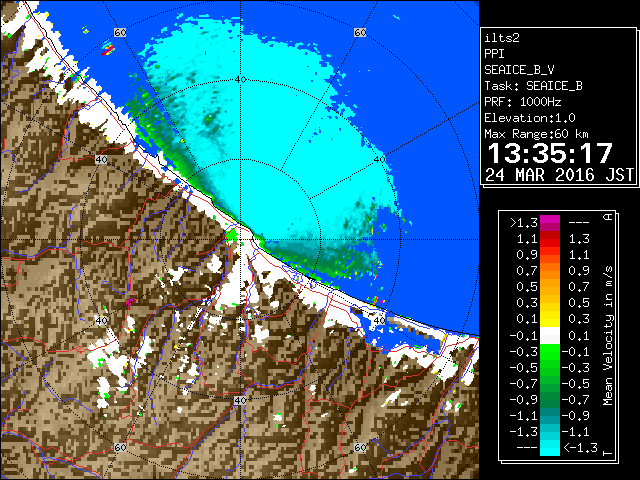
Task: Click the 'PPI' scan type label
Action: 494,54
